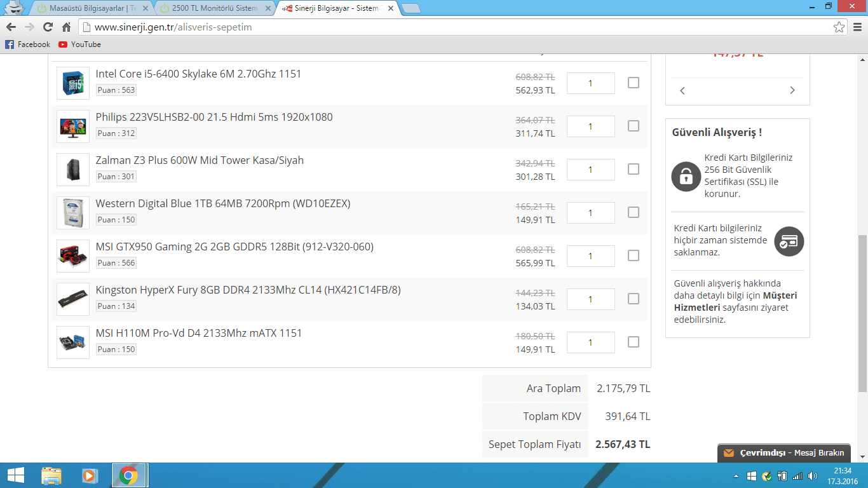Select the Sinerji Bilgisayar tab

pyautogui.click(x=337, y=8)
